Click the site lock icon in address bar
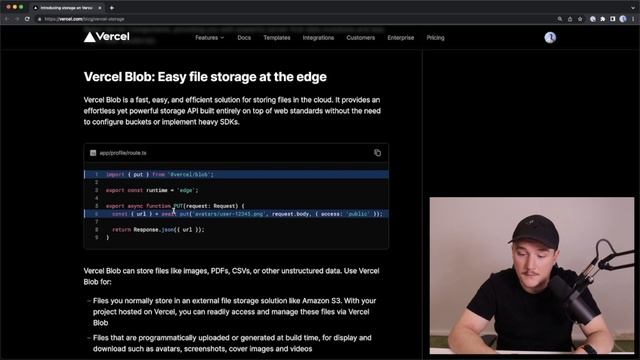This screenshot has width=640, height=360. pyautogui.click(x=39, y=19)
